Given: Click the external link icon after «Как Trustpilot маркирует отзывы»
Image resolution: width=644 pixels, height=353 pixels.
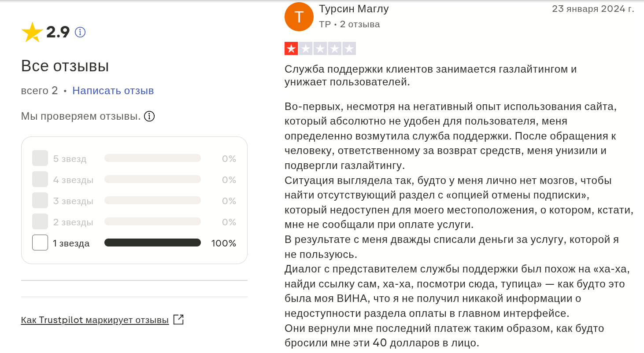Looking at the screenshot, I should (x=178, y=320).
